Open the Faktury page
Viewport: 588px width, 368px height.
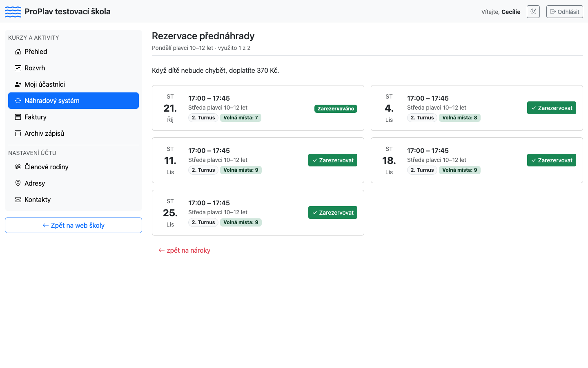[x=73, y=117]
